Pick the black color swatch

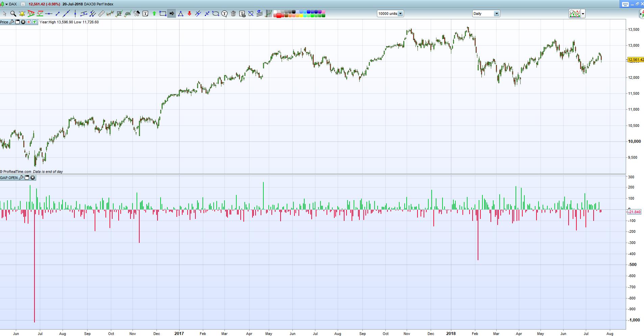pos(294,12)
